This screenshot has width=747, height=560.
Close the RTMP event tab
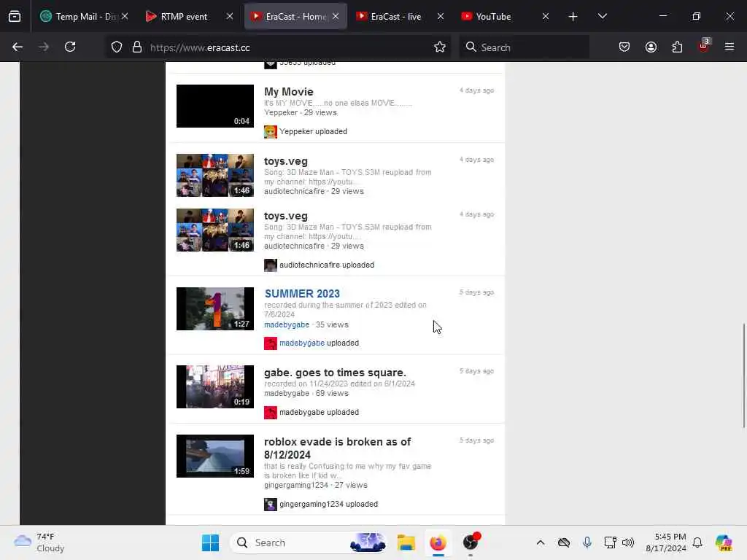coord(230,17)
